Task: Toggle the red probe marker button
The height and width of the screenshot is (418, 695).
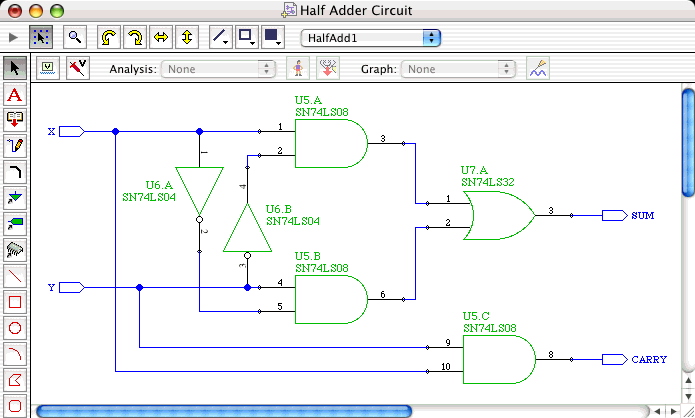Action: (76, 68)
